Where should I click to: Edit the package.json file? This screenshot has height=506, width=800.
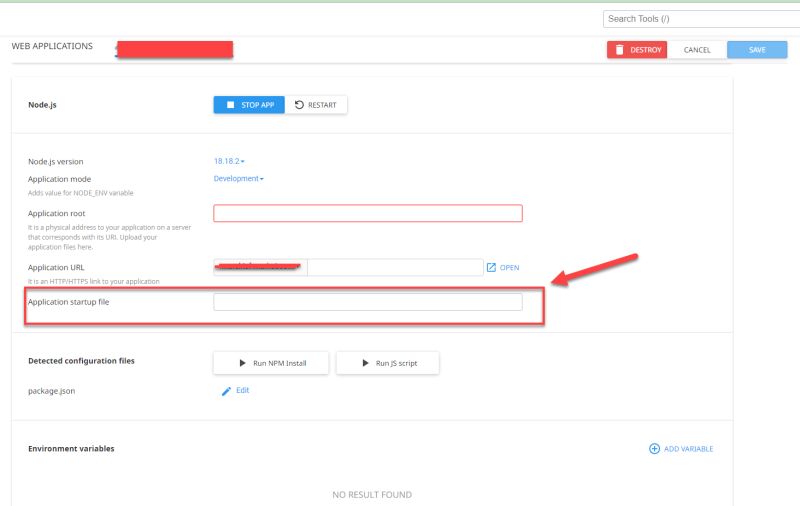(x=236, y=390)
